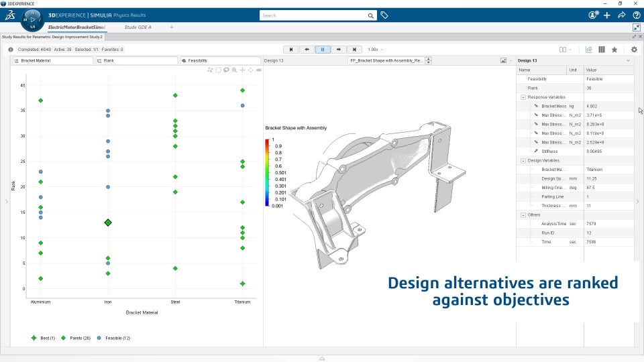The width and height of the screenshot is (644, 362).
Task: Click the search magnifier icon
Action: coord(370,15)
